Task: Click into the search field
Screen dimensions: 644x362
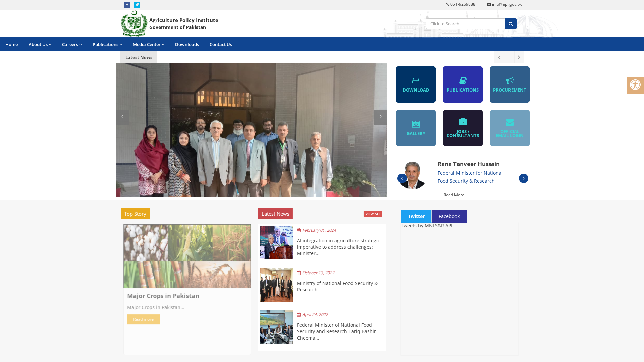Action: coord(466,24)
